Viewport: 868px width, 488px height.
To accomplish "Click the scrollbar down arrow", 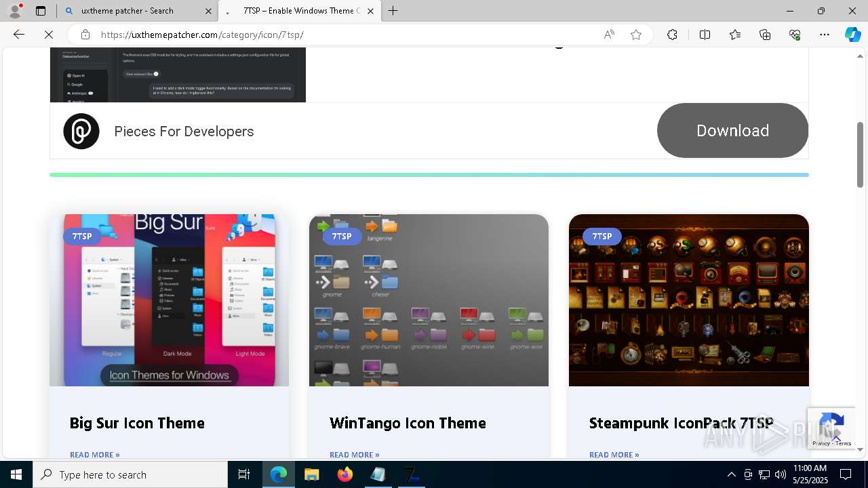I will click(x=861, y=449).
